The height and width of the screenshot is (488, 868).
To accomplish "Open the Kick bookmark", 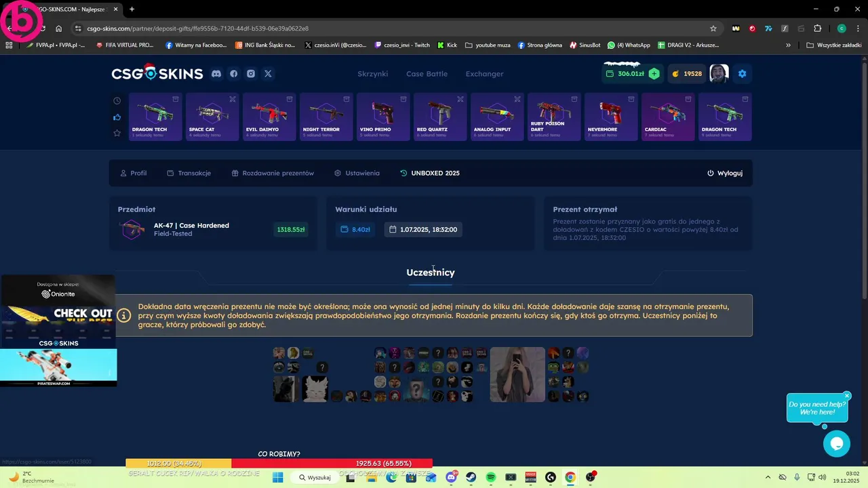I will click(447, 45).
